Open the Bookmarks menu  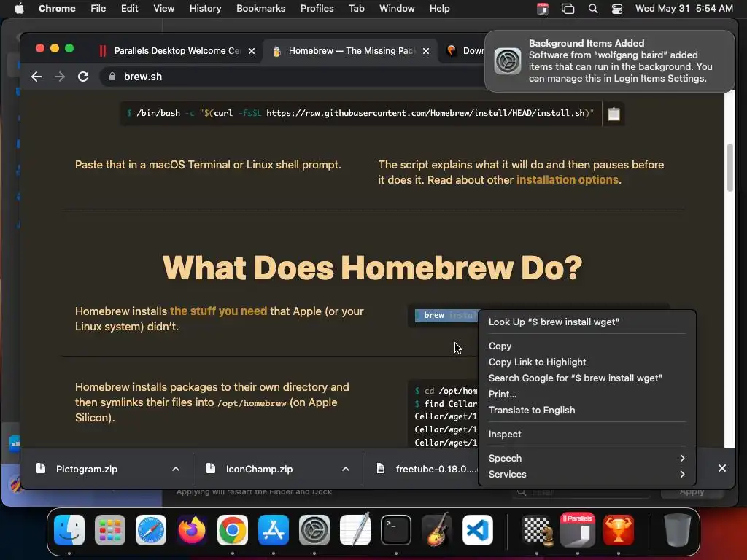coord(260,9)
